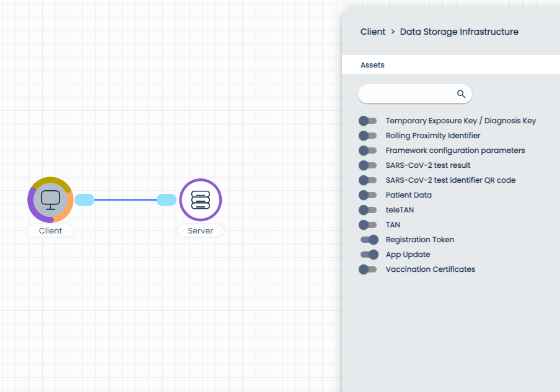Select the edge connecting Client and Server
The image size is (560, 392).
(x=125, y=199)
